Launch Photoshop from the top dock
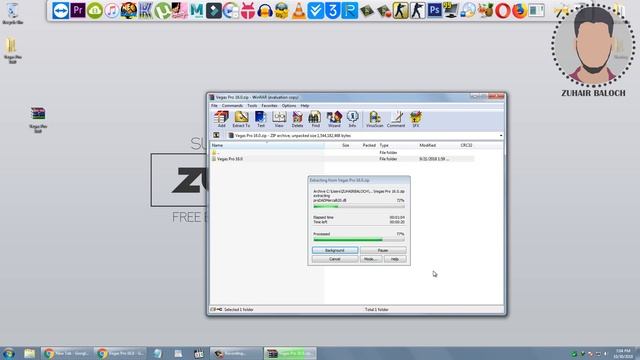This screenshot has width=640, height=360. click(x=434, y=11)
